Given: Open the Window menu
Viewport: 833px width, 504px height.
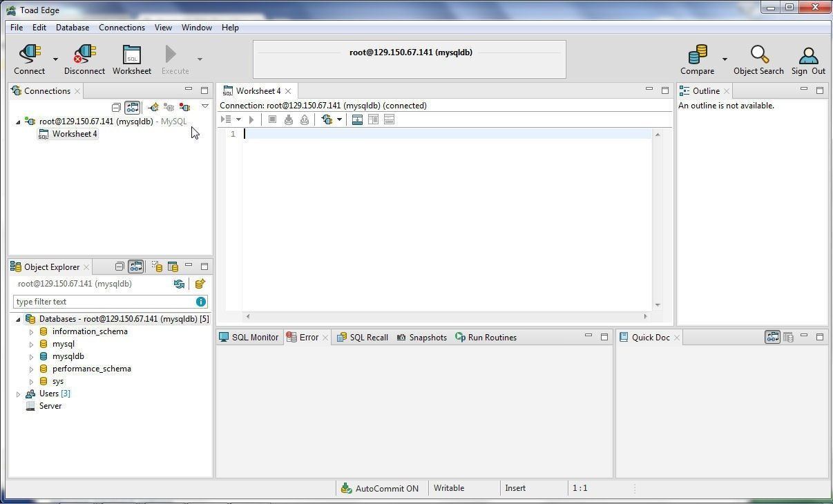Looking at the screenshot, I should [x=197, y=28].
